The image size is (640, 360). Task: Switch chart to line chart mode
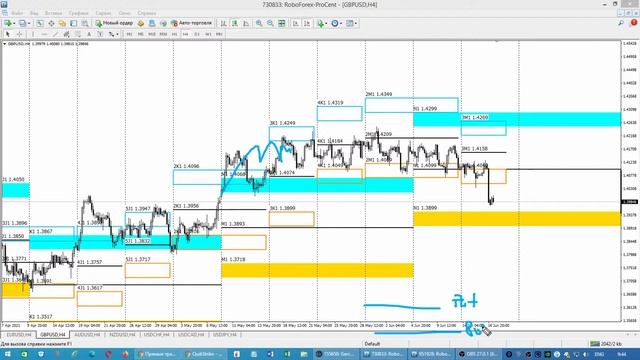pos(246,23)
